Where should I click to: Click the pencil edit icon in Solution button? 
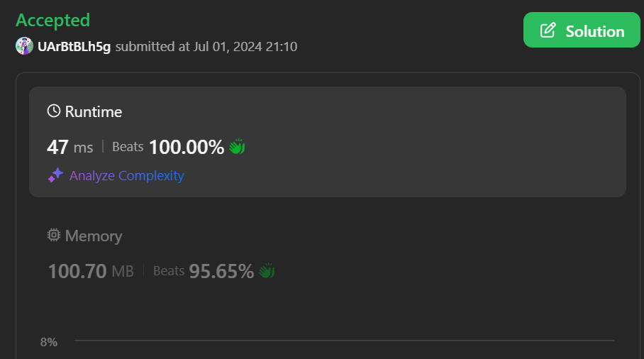pyautogui.click(x=548, y=31)
